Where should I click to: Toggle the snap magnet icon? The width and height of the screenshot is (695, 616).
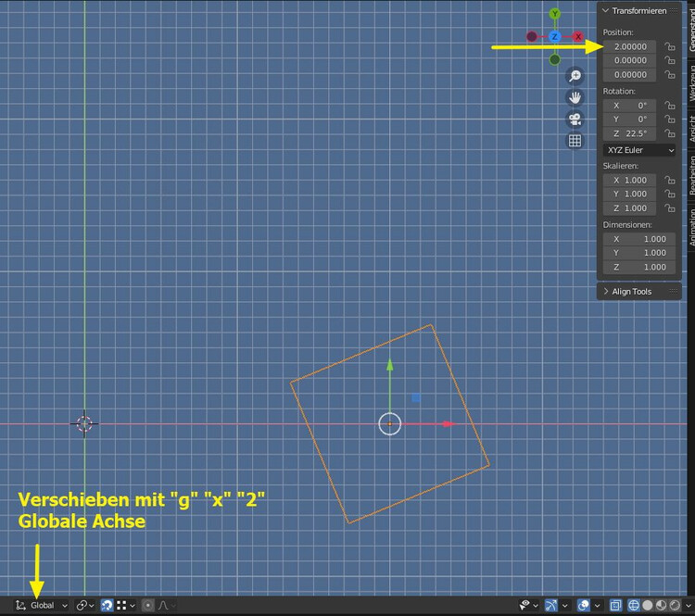coord(107,605)
